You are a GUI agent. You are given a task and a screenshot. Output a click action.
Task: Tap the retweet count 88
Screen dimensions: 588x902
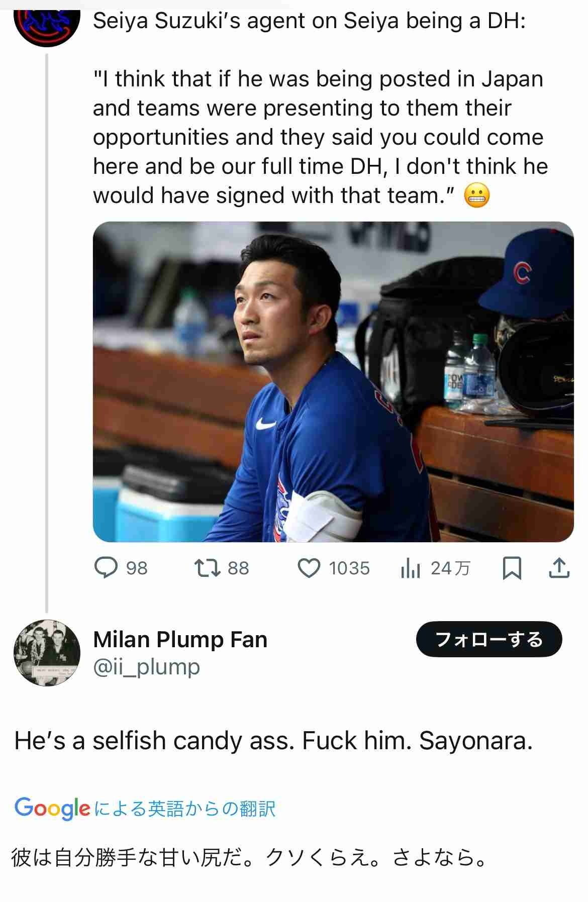click(238, 568)
